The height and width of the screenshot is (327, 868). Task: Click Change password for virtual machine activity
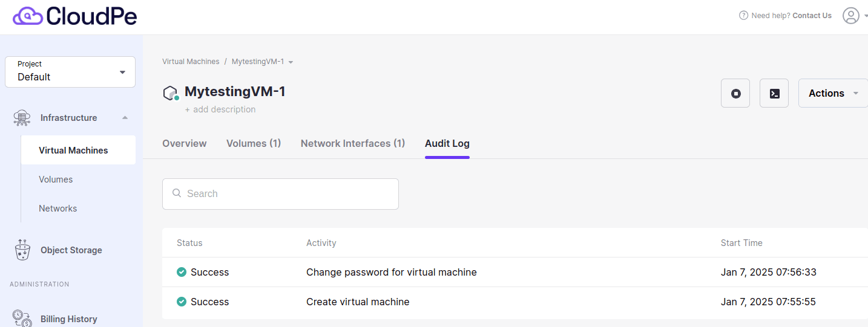click(x=392, y=272)
